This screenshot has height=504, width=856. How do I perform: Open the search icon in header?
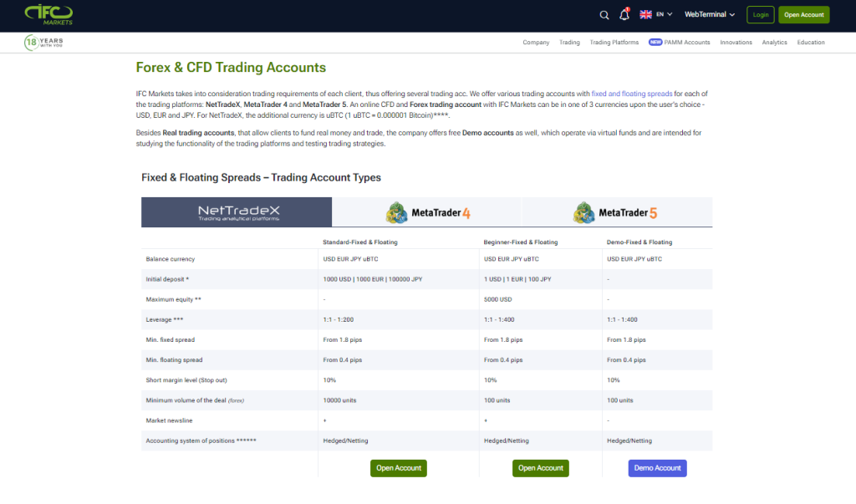click(604, 14)
